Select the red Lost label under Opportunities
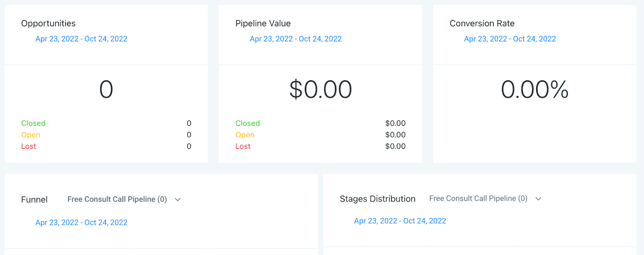The height and width of the screenshot is (255, 644). [29, 146]
